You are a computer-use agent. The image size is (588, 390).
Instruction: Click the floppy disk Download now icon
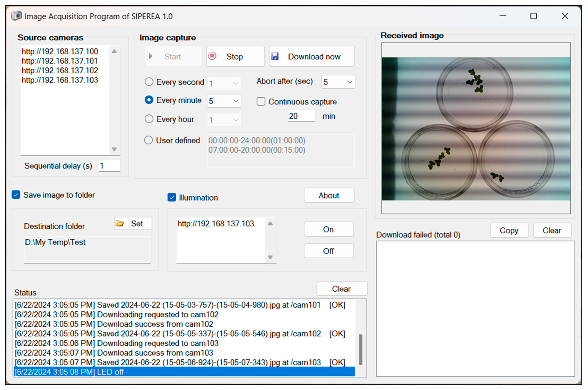(275, 56)
